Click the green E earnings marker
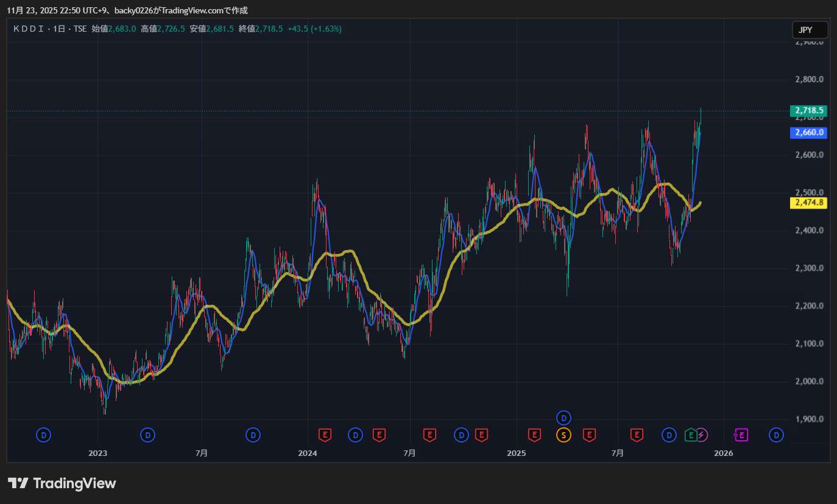This screenshot has width=837, height=504. coord(691,435)
